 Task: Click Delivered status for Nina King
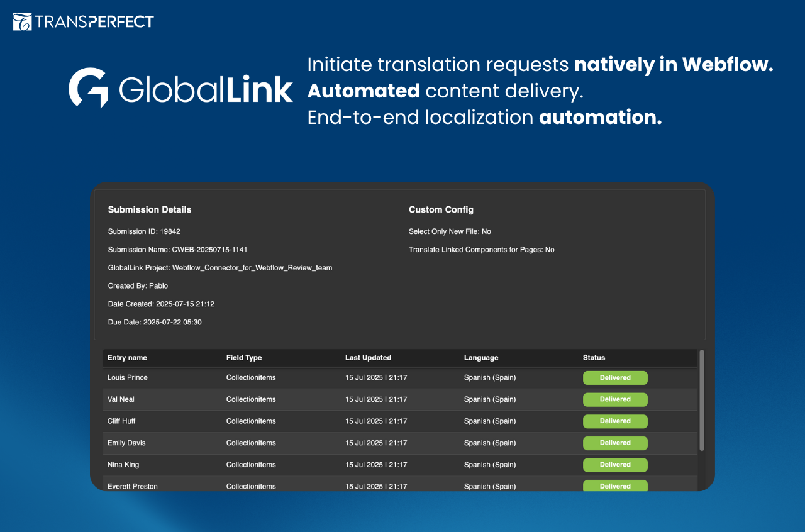coord(615,465)
